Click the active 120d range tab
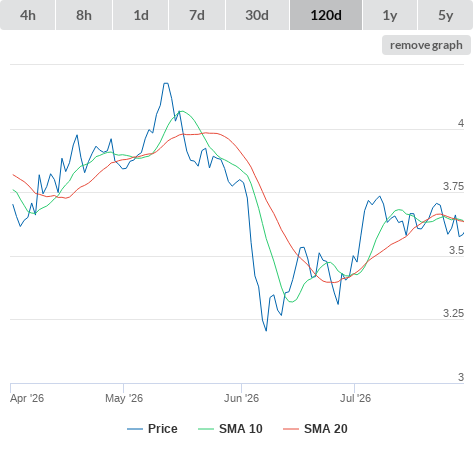Screen dimensions: 474x455 point(326,15)
